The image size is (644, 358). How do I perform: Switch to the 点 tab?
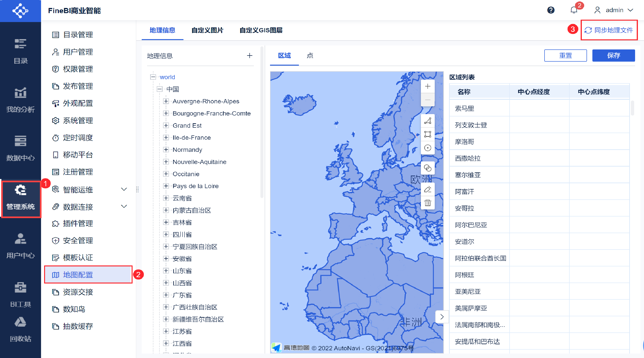click(x=310, y=56)
